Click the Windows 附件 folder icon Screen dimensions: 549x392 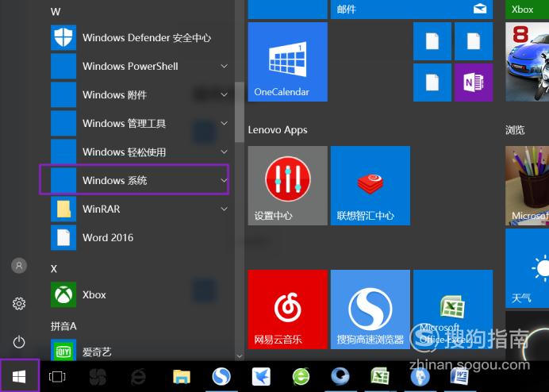coord(63,94)
